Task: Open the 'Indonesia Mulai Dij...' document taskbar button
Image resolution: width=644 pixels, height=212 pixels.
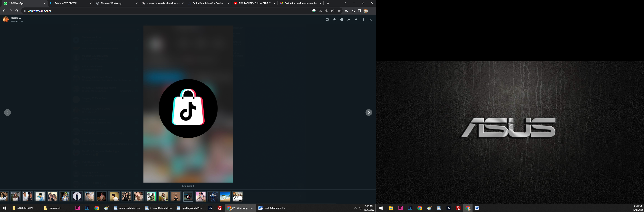Action: 127,208
